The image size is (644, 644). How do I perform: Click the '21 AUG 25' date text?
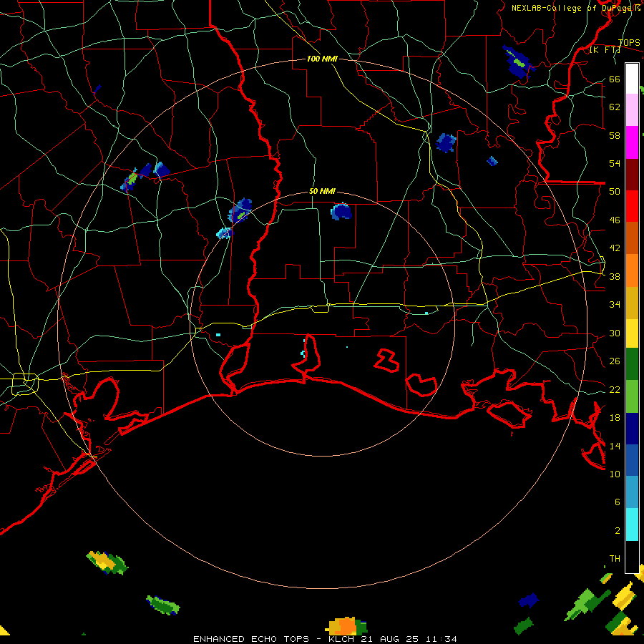[x=392, y=639]
